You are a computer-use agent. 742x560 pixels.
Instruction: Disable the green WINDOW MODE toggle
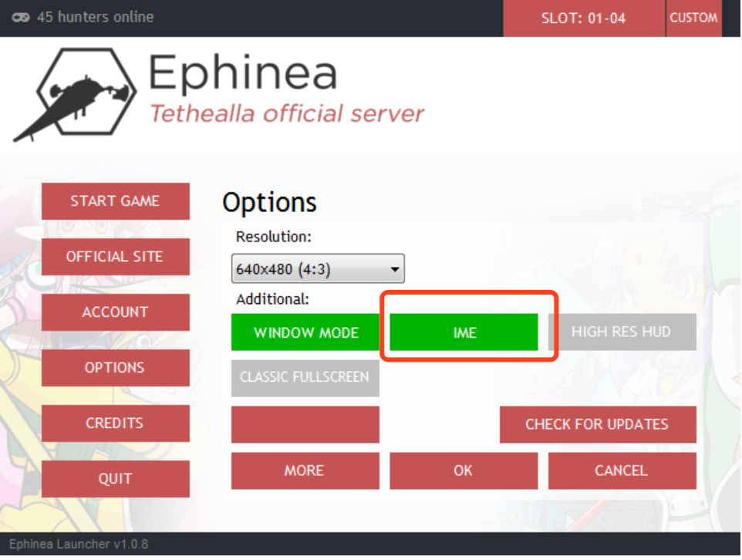click(305, 332)
